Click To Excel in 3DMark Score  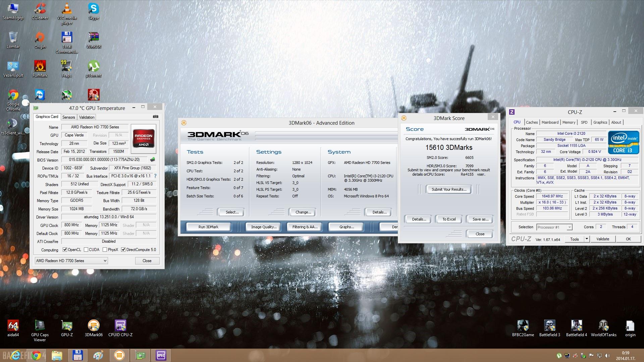click(x=449, y=219)
